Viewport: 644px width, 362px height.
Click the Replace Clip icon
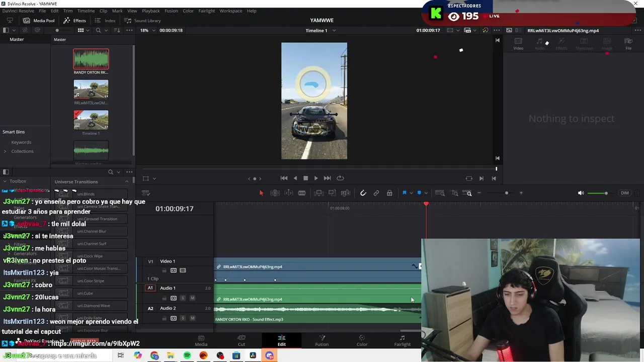pos(345,193)
